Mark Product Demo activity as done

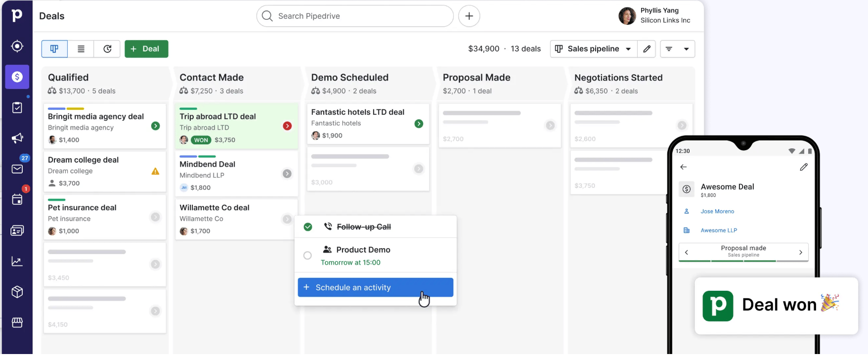pyautogui.click(x=307, y=256)
